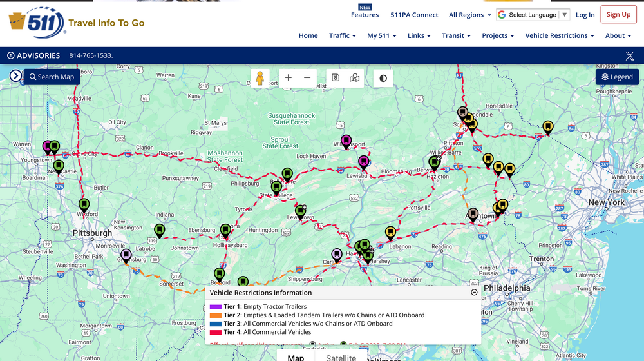The height and width of the screenshot is (361, 644).
Task: Click the Advisories info icon
Action: [11, 55]
